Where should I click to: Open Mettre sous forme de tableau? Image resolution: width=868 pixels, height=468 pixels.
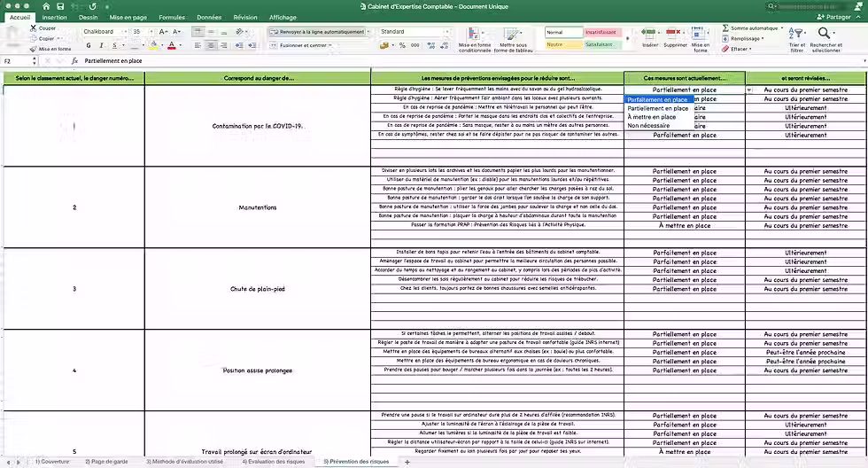(513, 40)
